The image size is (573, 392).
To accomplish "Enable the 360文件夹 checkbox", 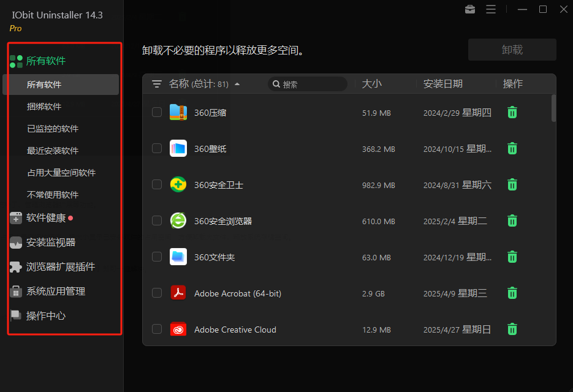I will pyautogui.click(x=157, y=257).
